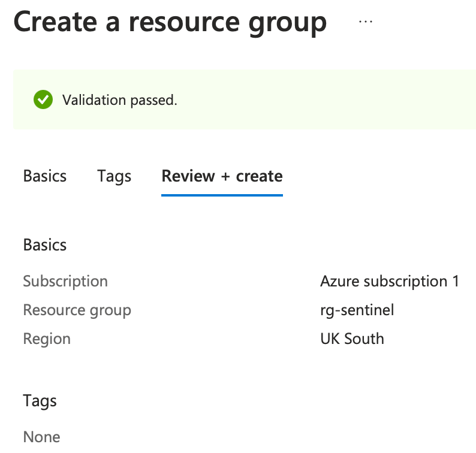Click the Subscription field label
Image resolution: width=476 pixels, height=453 pixels.
[x=65, y=281]
